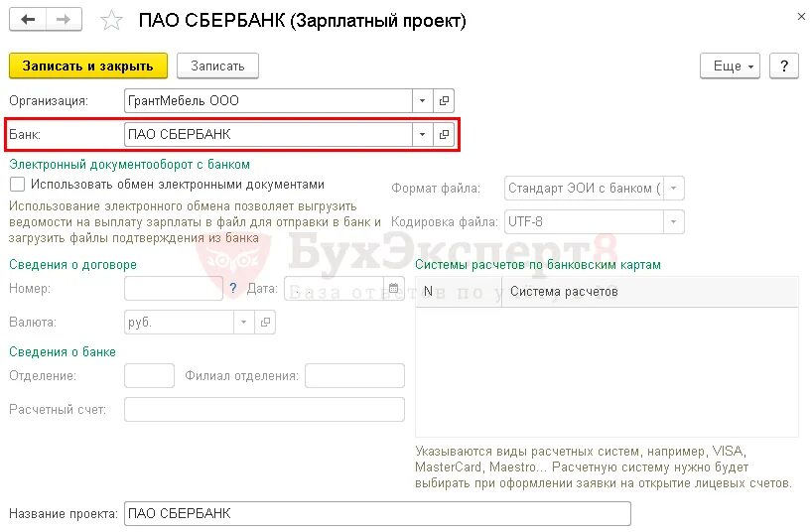Expand the Организация dropdown list
This screenshot has width=810, height=532.
423,100
